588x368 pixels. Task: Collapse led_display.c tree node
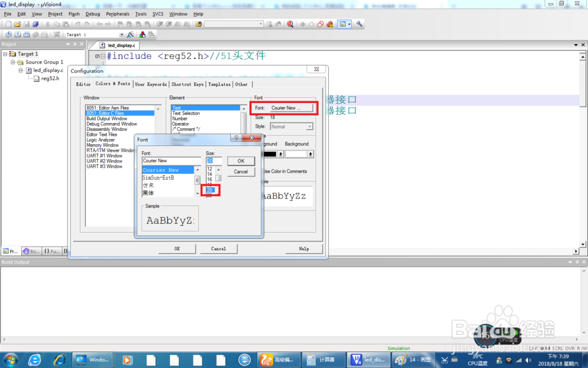[21, 70]
